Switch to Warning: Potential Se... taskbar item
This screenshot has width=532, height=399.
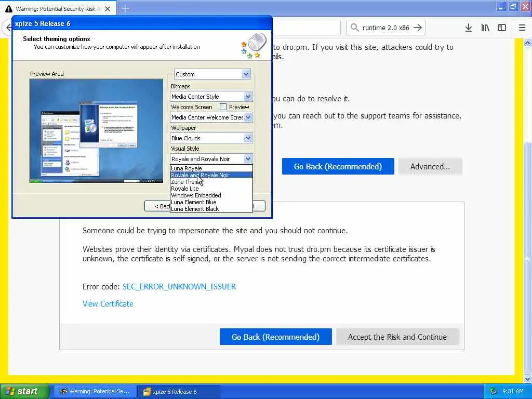point(96,392)
